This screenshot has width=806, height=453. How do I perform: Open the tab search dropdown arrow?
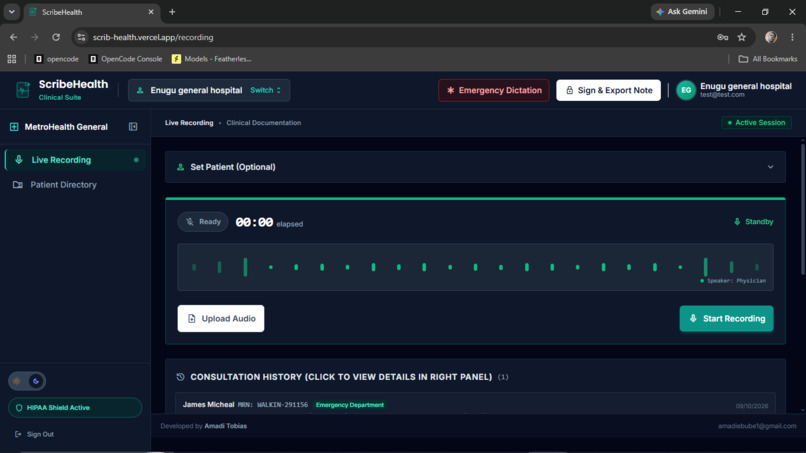coord(11,12)
